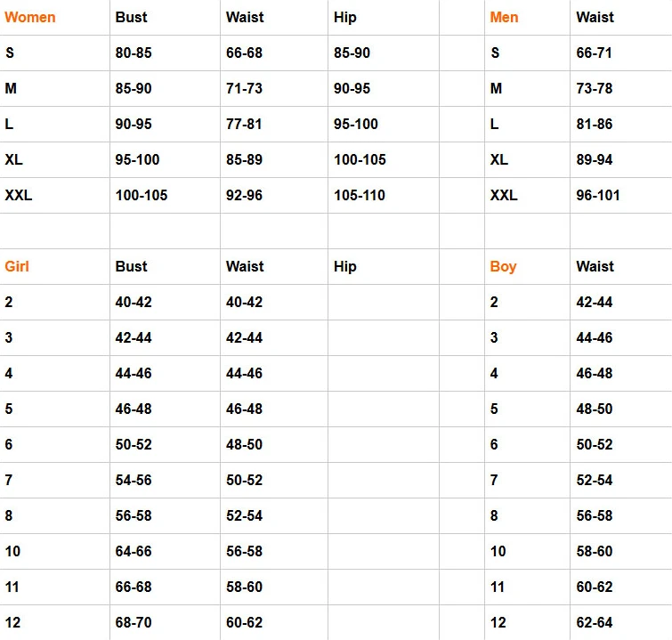Click the orange Men header
The image size is (672, 640).
pyautogui.click(x=504, y=17)
